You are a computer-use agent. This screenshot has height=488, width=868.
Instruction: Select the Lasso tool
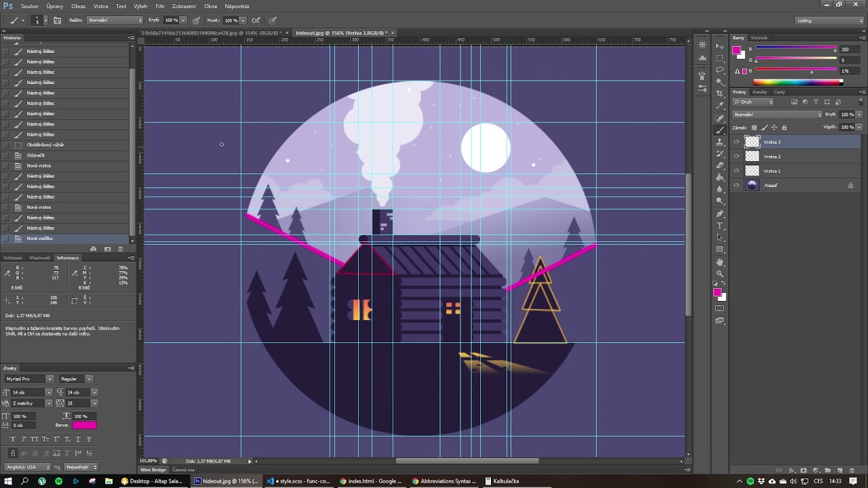[x=719, y=70]
